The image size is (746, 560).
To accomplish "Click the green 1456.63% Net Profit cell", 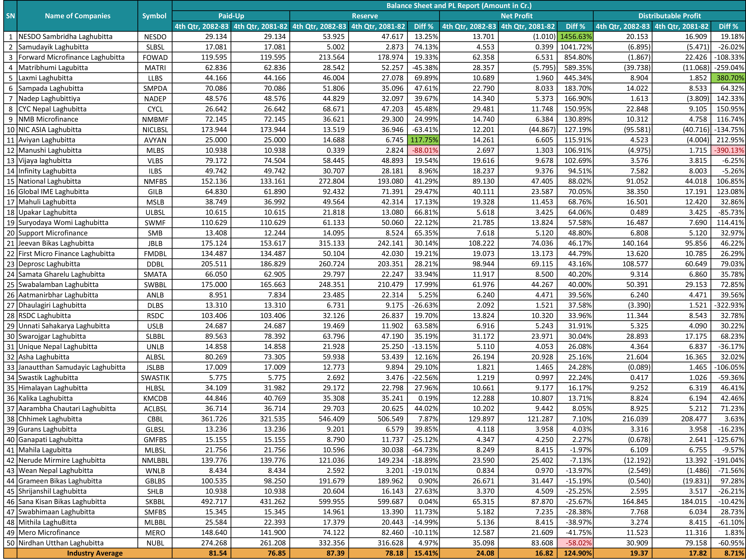I will click(x=575, y=36).
